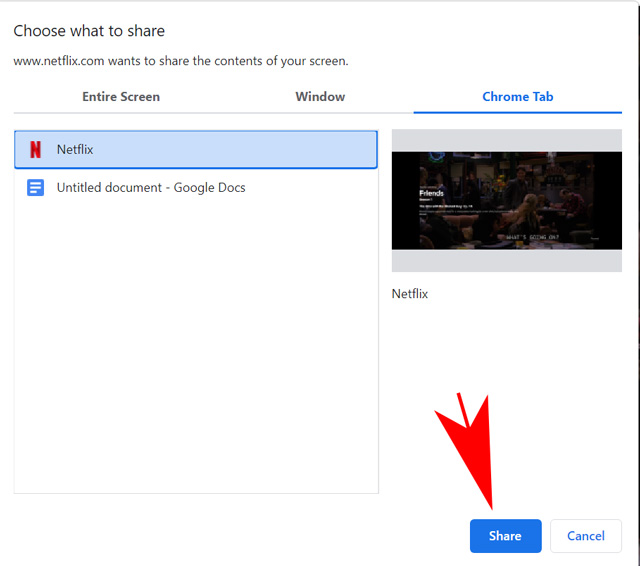Click the www.netflix.com sharing request text
The image size is (640, 566).
point(181,61)
